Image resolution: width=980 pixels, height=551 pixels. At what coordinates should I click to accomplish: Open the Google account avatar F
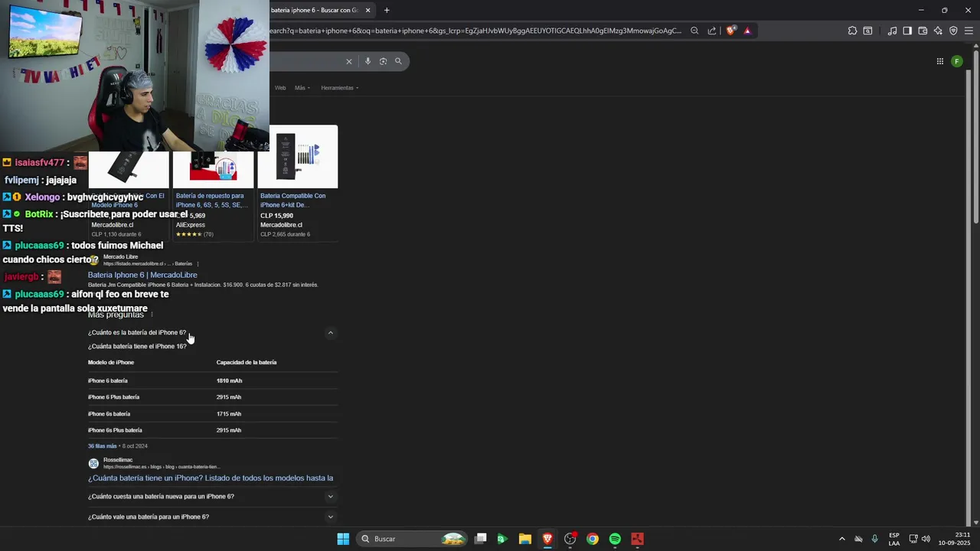[x=957, y=61]
